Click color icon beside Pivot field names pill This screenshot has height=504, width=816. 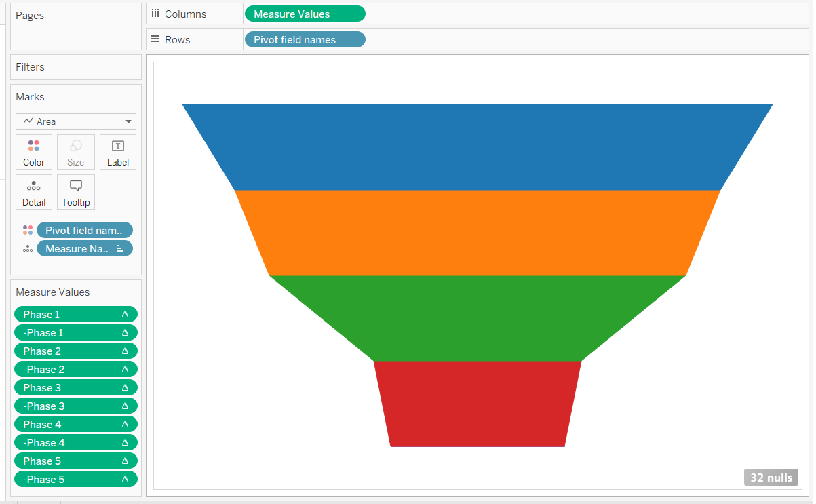tap(27, 231)
